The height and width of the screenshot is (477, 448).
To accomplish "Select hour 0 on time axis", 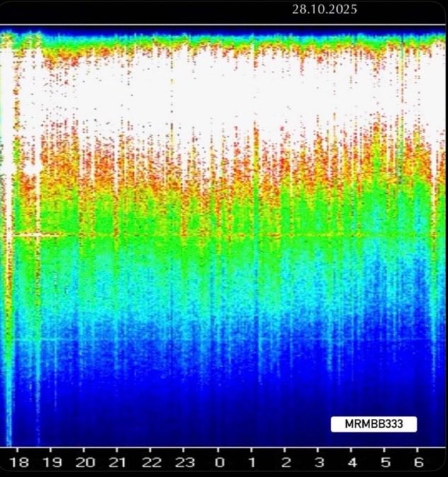I will (219, 462).
